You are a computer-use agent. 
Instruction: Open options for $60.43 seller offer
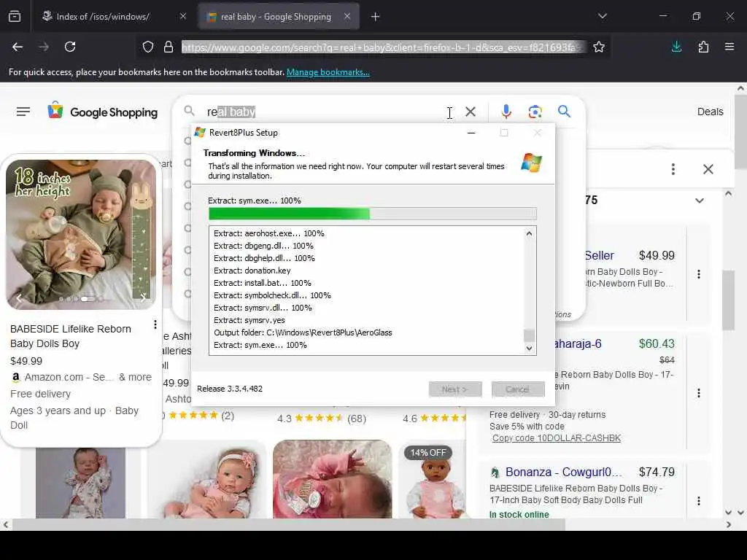click(698, 393)
